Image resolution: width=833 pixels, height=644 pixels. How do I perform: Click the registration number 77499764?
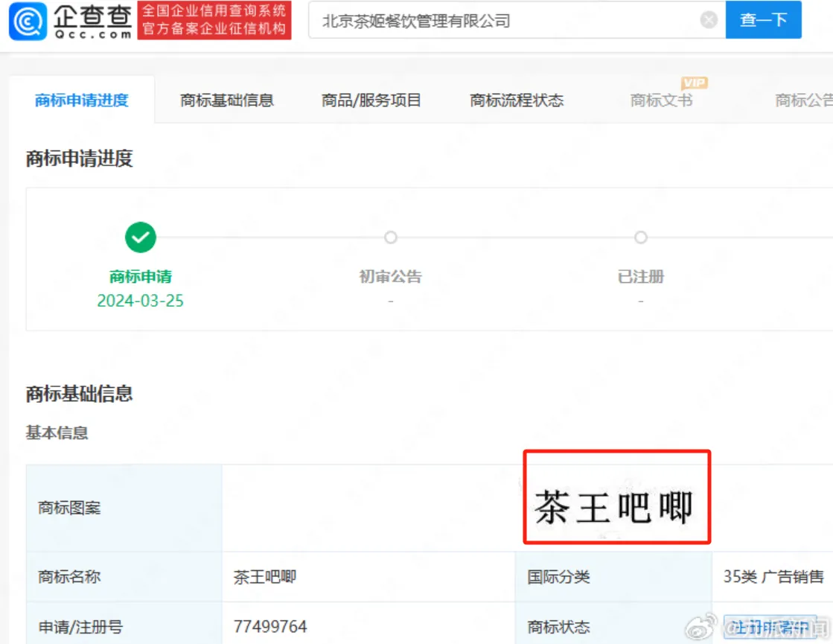(x=270, y=627)
